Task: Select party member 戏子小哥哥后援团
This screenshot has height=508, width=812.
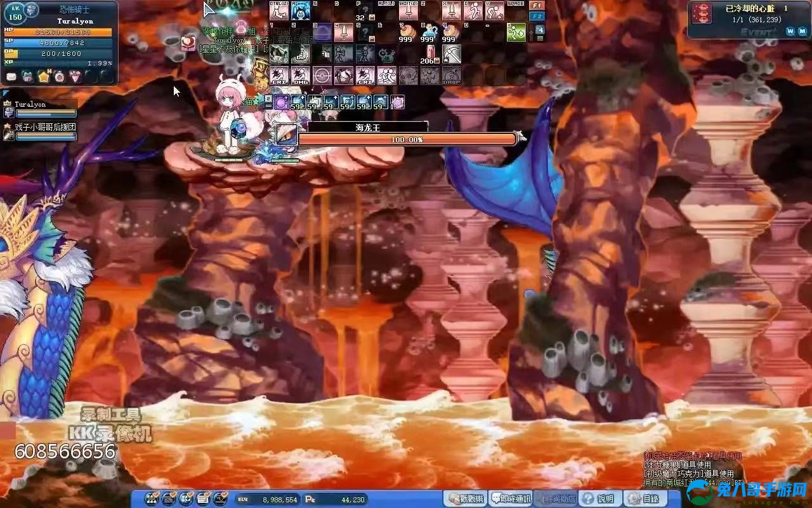Action: [x=39, y=131]
